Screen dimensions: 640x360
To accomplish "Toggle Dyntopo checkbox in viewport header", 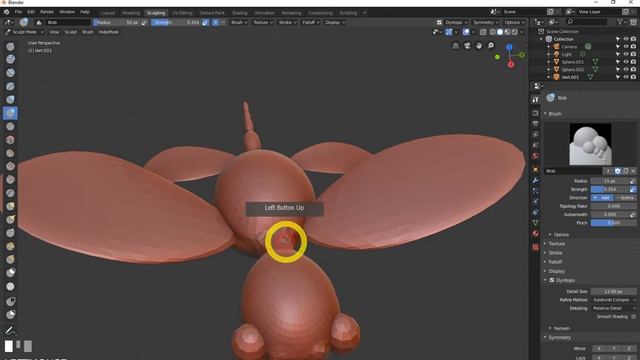I will (x=439, y=22).
